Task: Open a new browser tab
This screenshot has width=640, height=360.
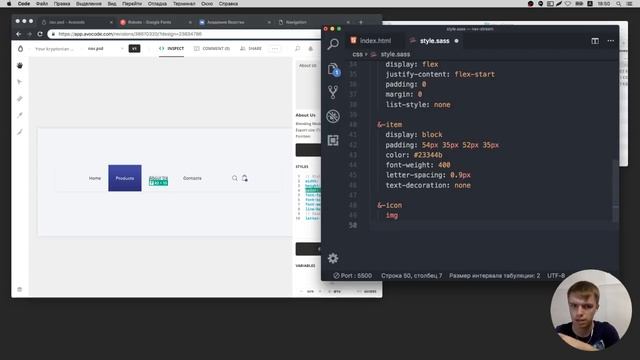Action: 361,22
